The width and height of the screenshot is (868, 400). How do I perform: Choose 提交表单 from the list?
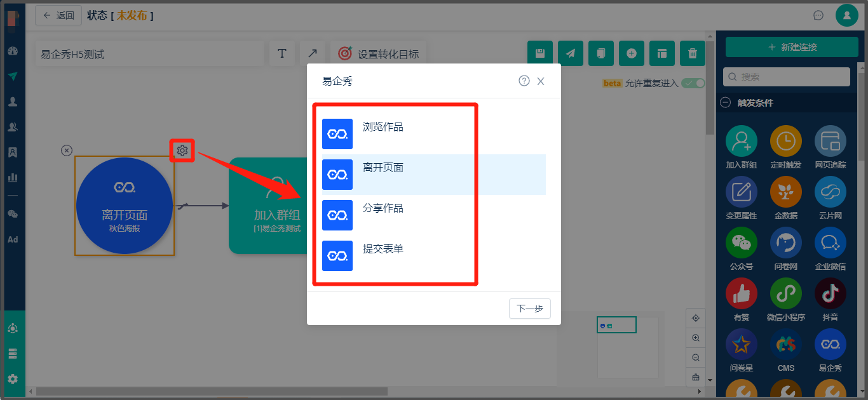[x=434, y=256]
